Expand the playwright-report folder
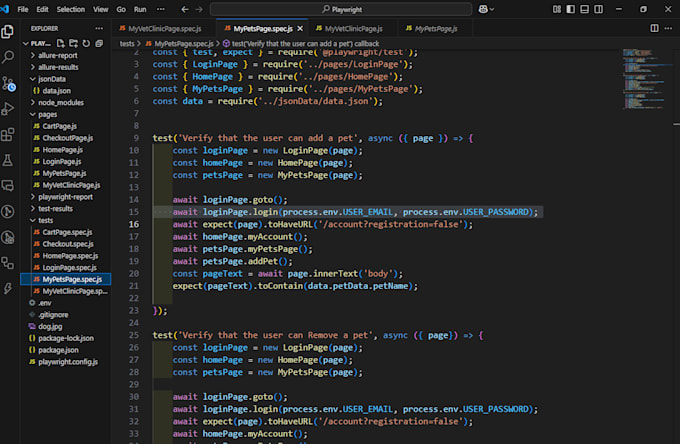The image size is (680, 444). pos(65,197)
